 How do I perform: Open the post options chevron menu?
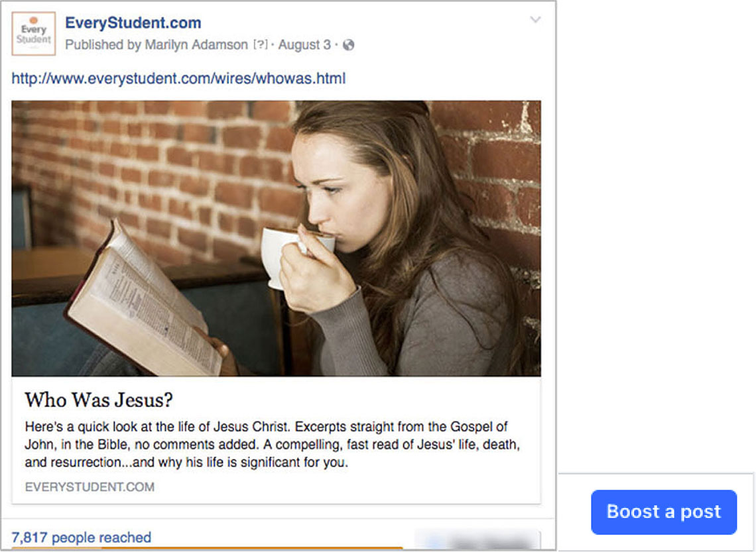coord(536,20)
